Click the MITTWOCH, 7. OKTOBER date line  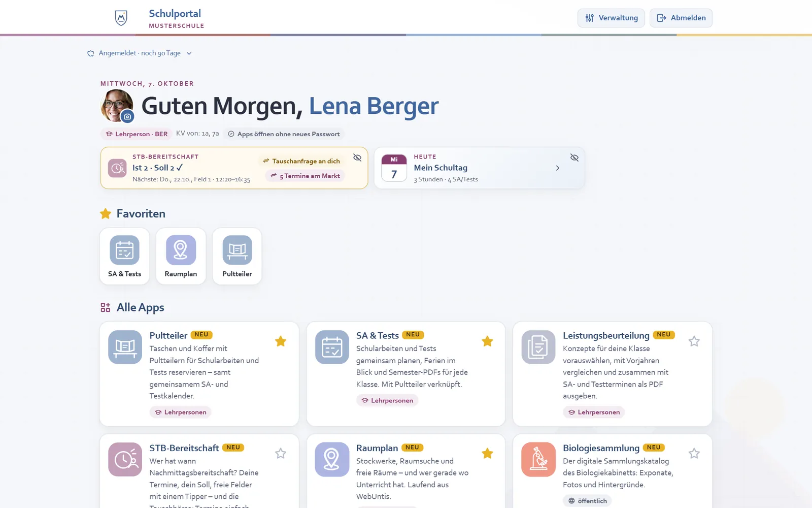pyautogui.click(x=147, y=84)
